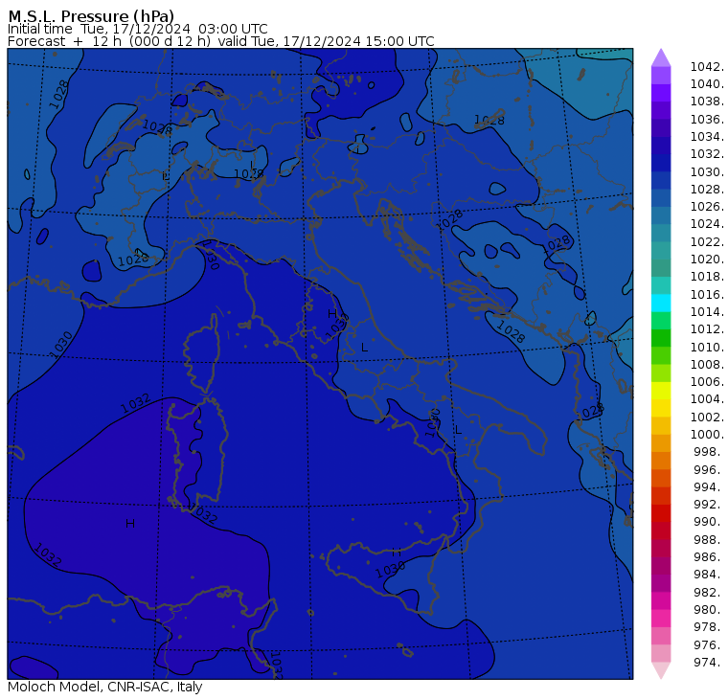728x700 pixels.
Task: Click the legend label "1004."
Action: (707, 398)
